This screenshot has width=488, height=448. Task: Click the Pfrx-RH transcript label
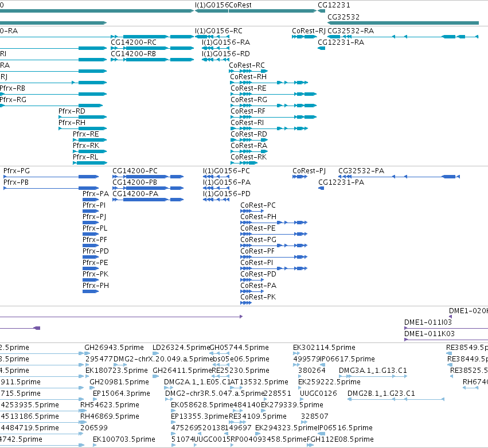point(72,123)
